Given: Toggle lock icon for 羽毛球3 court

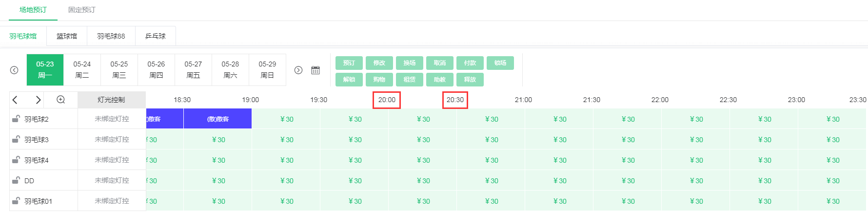Looking at the screenshot, I should coord(16,139).
